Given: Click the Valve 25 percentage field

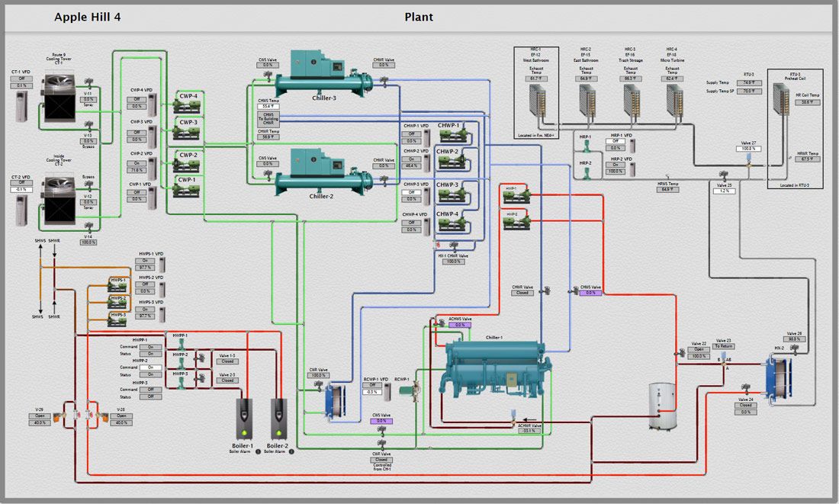Looking at the screenshot, I should pyautogui.click(x=724, y=191).
